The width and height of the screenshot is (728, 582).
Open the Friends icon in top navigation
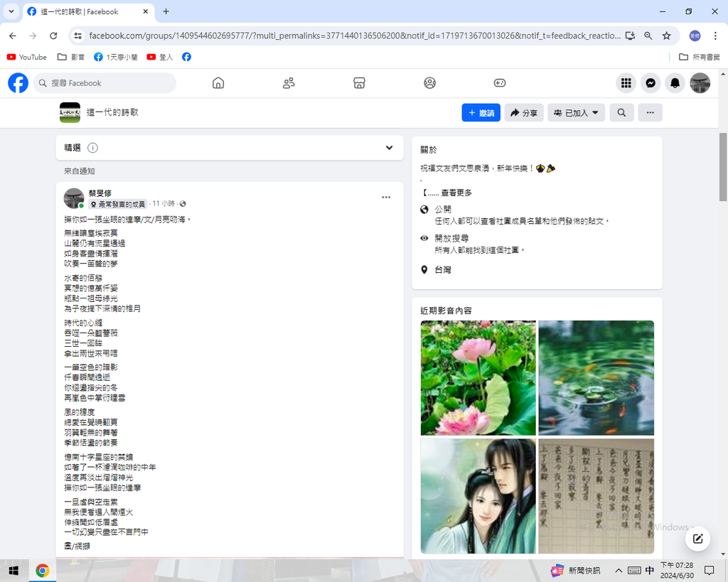point(289,83)
